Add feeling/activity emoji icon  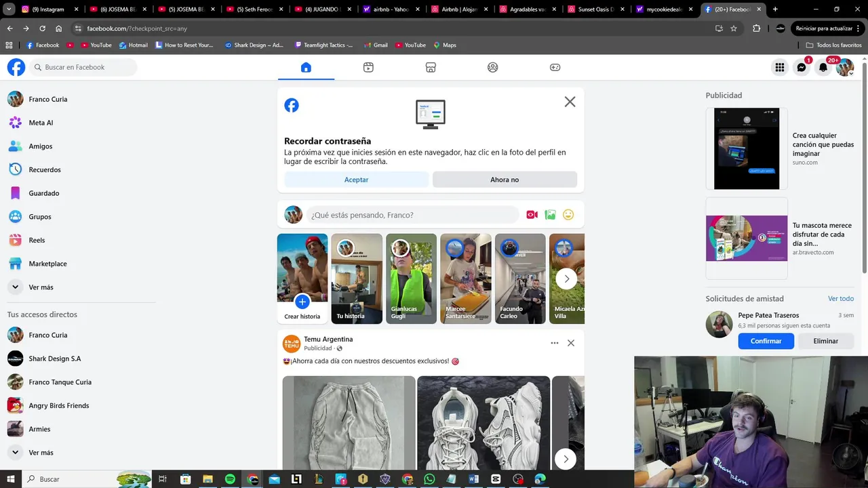[568, 215]
